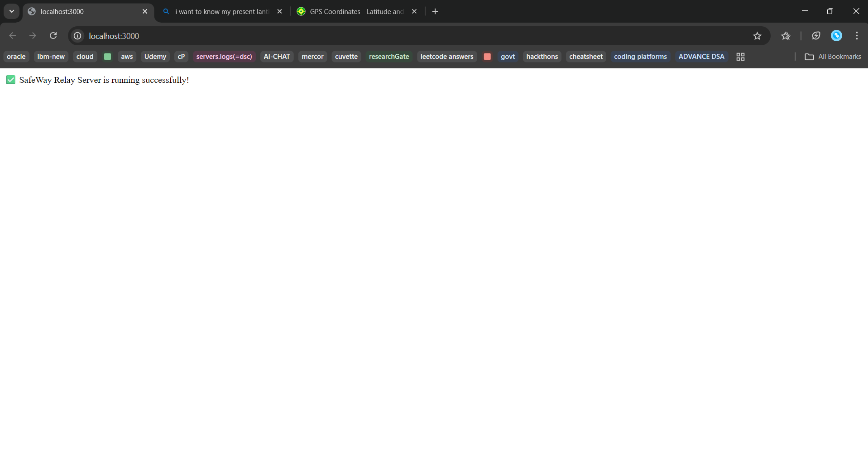Viewport: 868px width, 454px height.
Task: Click the green square bookmark
Action: (107, 57)
